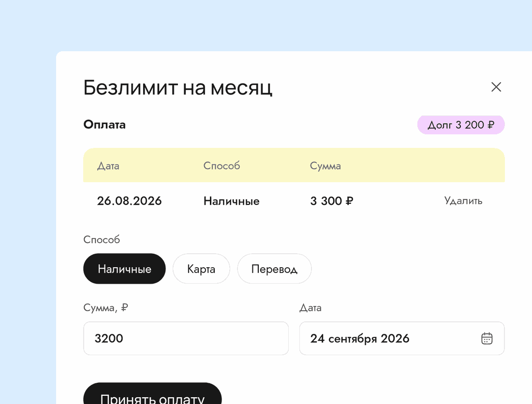Delete the 26.08.2026 payment via Удалить
Screen dimensions: 532x404
pos(463,201)
